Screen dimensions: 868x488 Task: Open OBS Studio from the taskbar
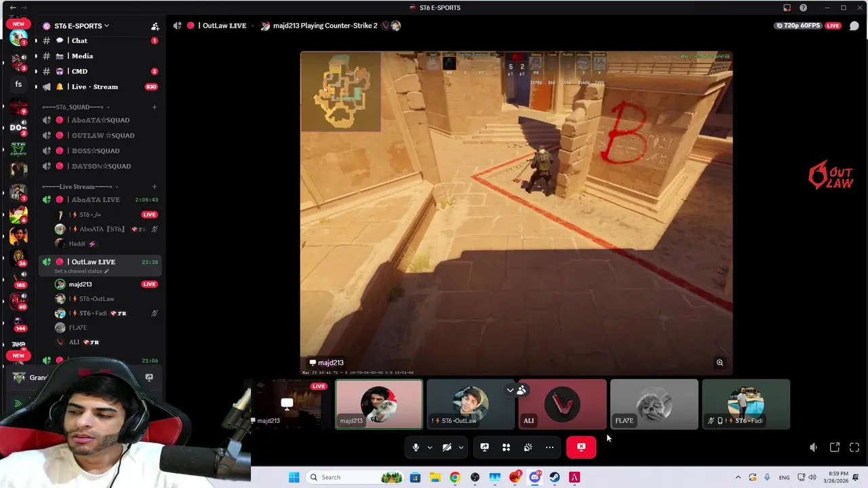(475, 477)
